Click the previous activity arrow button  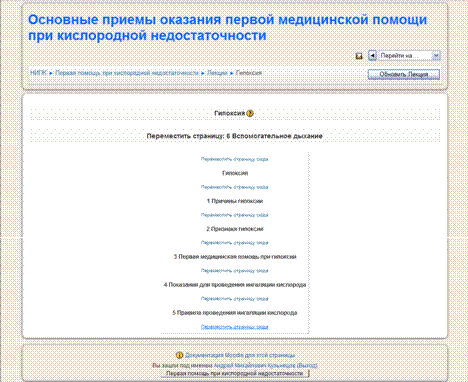point(372,56)
